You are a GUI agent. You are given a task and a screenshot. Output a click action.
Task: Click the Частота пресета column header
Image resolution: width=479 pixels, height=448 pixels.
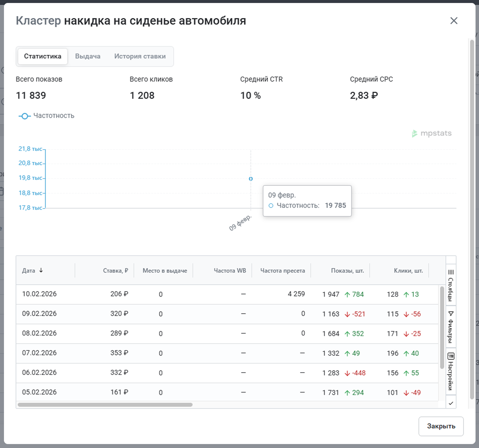(282, 270)
